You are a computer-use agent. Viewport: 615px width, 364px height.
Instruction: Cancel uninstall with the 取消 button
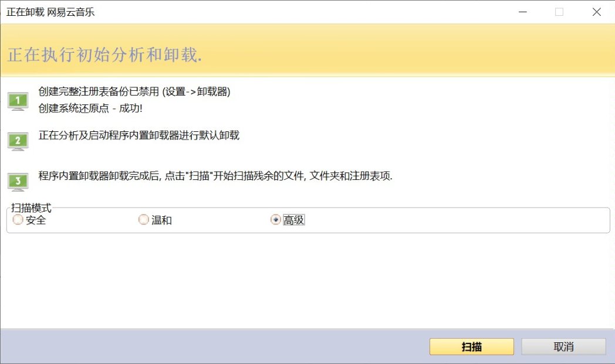click(563, 347)
